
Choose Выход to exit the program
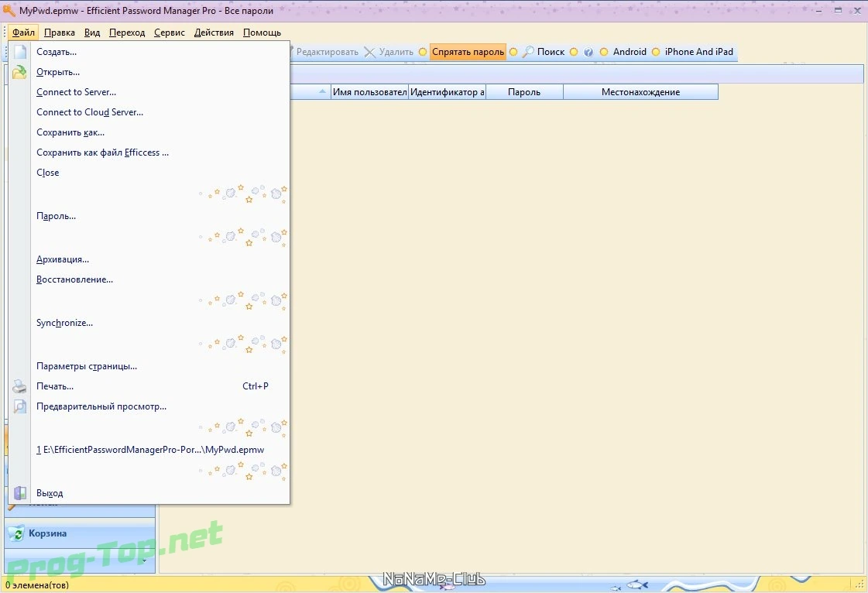coord(149,493)
